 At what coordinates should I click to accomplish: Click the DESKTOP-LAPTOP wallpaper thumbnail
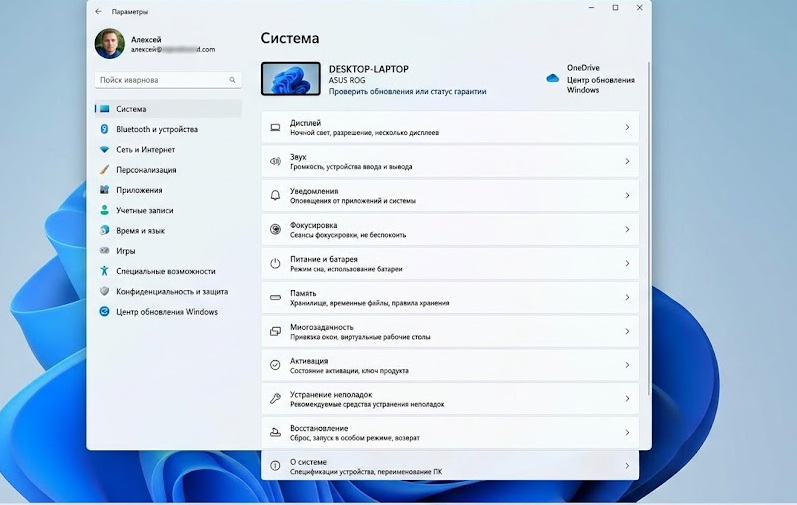pyautogui.click(x=291, y=78)
